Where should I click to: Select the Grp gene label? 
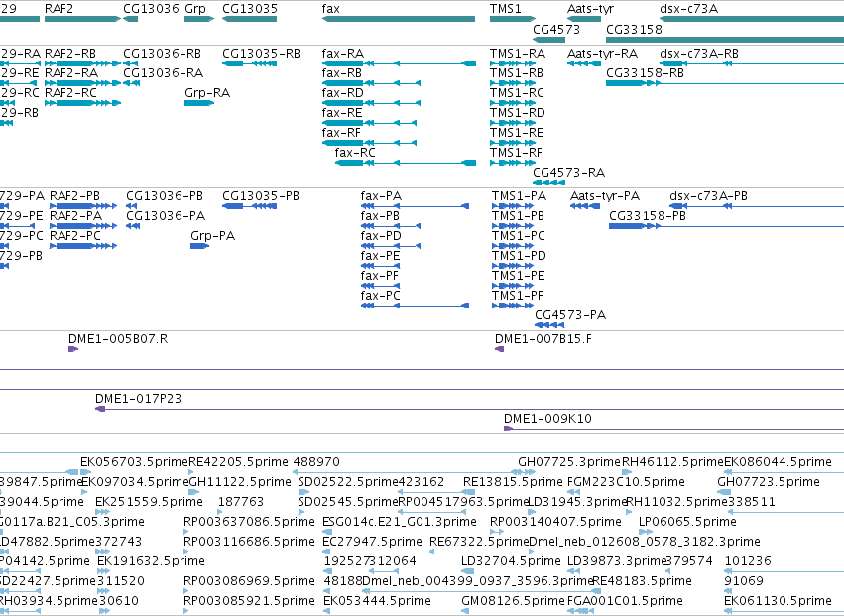(195, 9)
